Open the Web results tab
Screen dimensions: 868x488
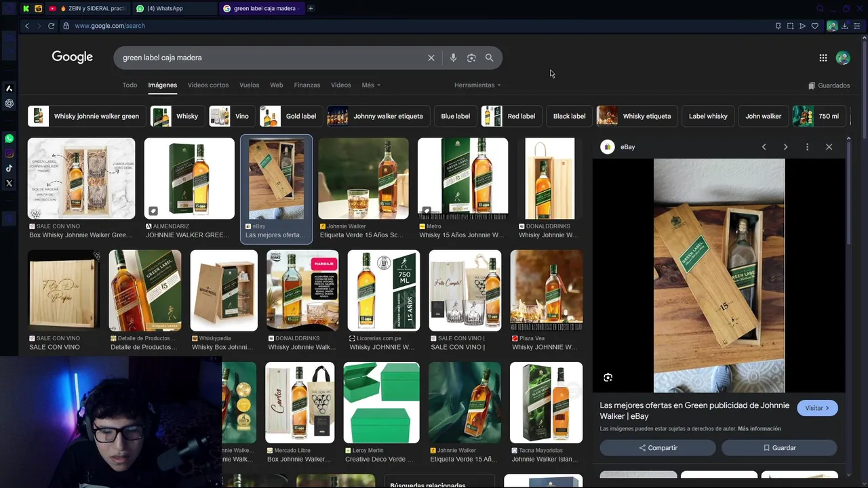(x=277, y=85)
